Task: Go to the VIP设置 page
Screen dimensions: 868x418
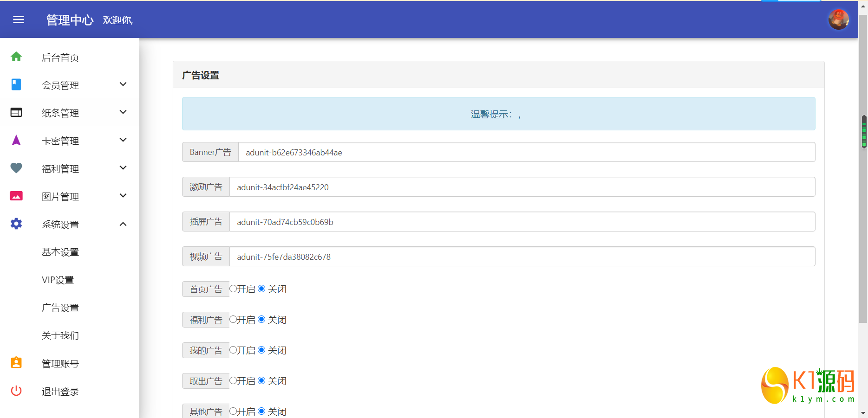Action: (x=58, y=280)
